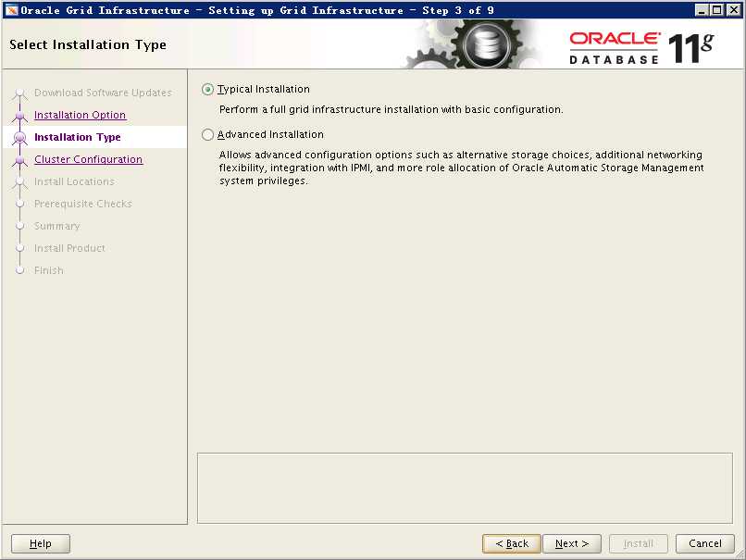The width and height of the screenshot is (746, 560).
Task: Go back with the Back button
Action: [512, 543]
